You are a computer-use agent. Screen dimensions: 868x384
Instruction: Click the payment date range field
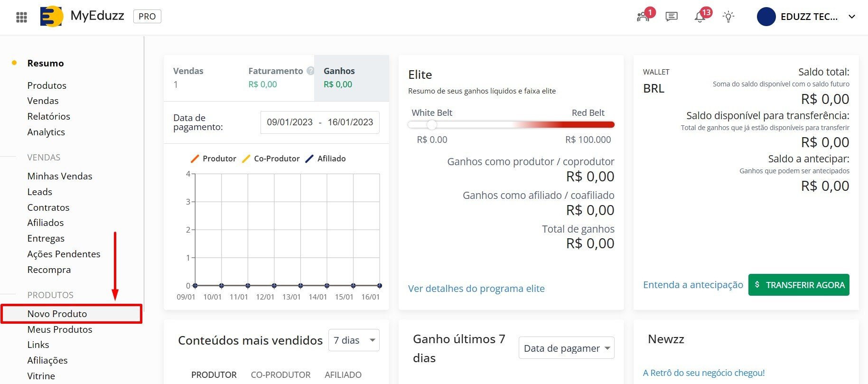coord(320,122)
